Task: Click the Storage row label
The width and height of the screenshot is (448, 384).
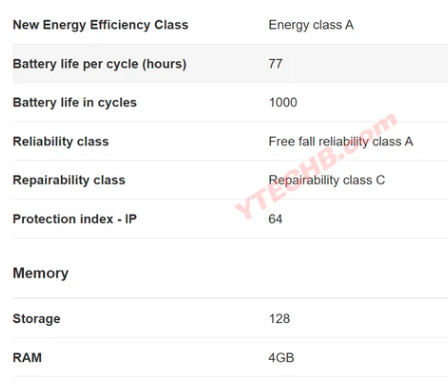Action: 37,319
